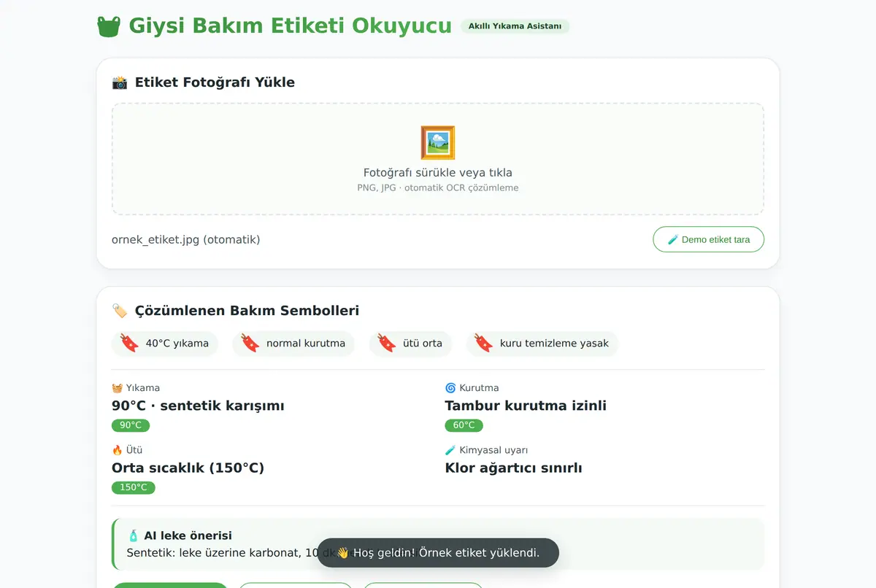This screenshot has width=876, height=588.
Task: Click the green 150°C ironing temperature badge
Action: coord(134,487)
